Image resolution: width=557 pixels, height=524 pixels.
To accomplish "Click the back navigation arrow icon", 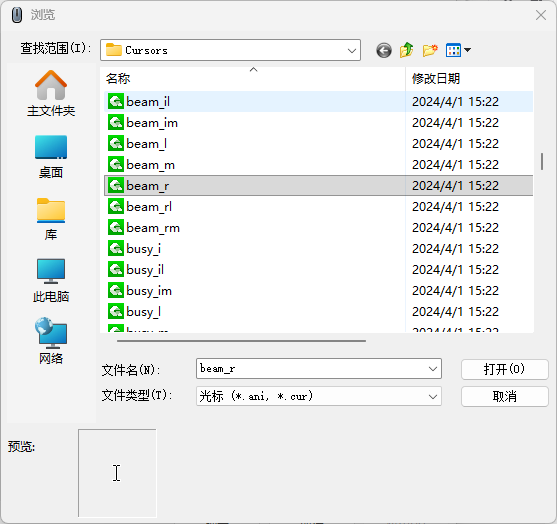I will tap(384, 50).
